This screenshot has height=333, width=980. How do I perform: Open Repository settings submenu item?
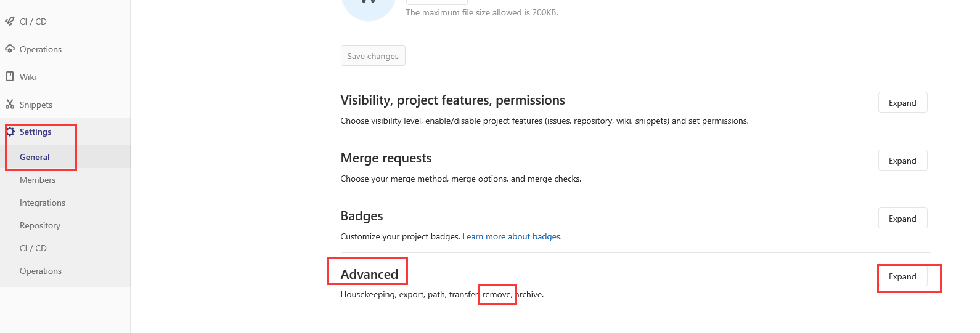coord(40,225)
